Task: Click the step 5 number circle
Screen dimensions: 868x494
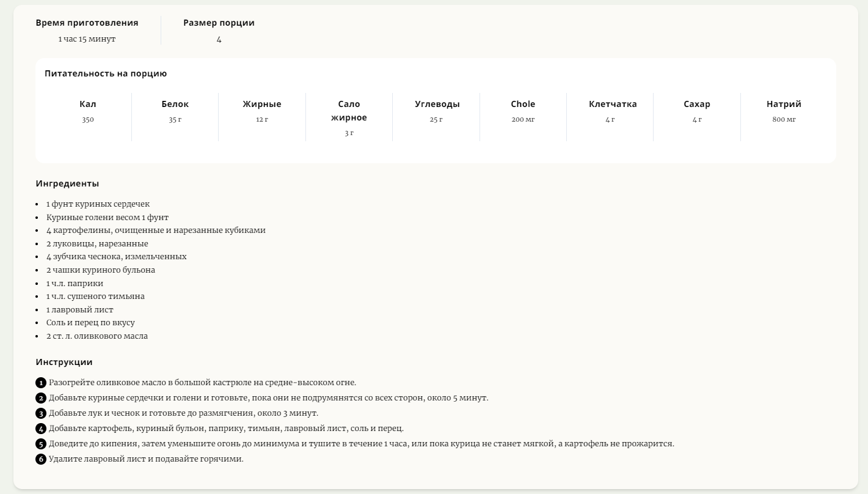Action: (x=41, y=444)
